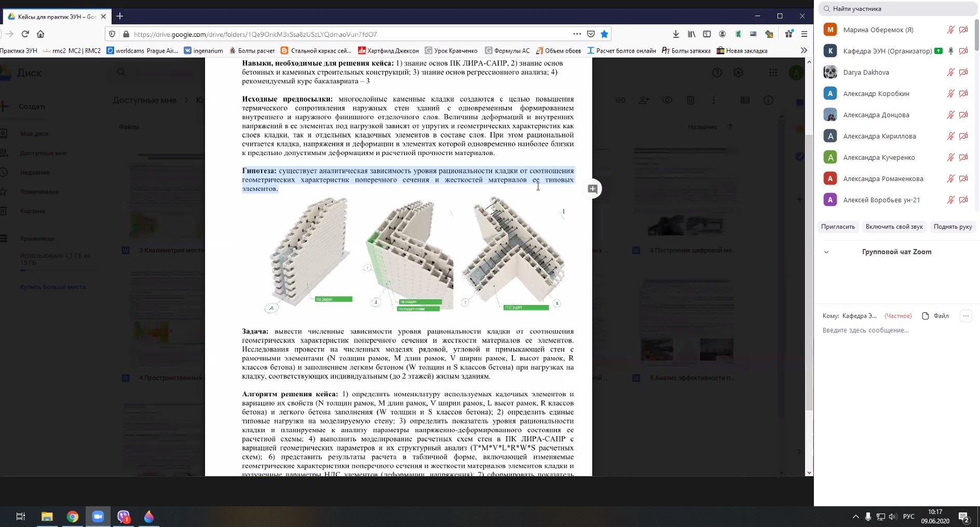Open the Firefox library icon
This screenshot has height=527, width=980.
pyautogui.click(x=691, y=34)
